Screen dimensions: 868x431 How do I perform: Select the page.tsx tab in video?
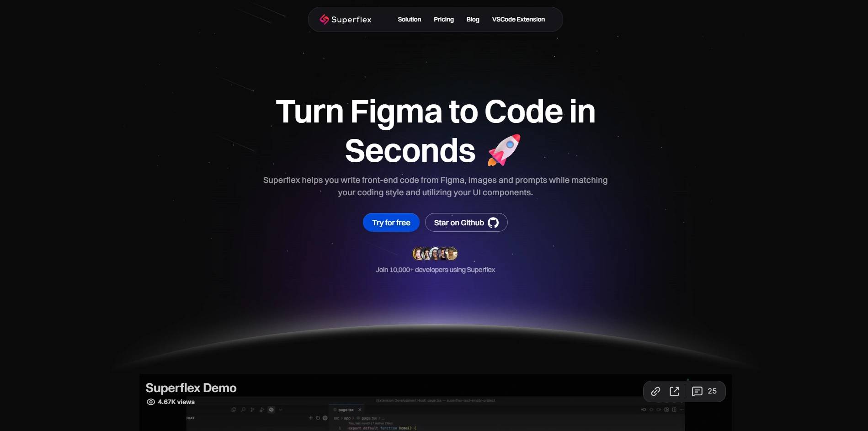tap(347, 410)
